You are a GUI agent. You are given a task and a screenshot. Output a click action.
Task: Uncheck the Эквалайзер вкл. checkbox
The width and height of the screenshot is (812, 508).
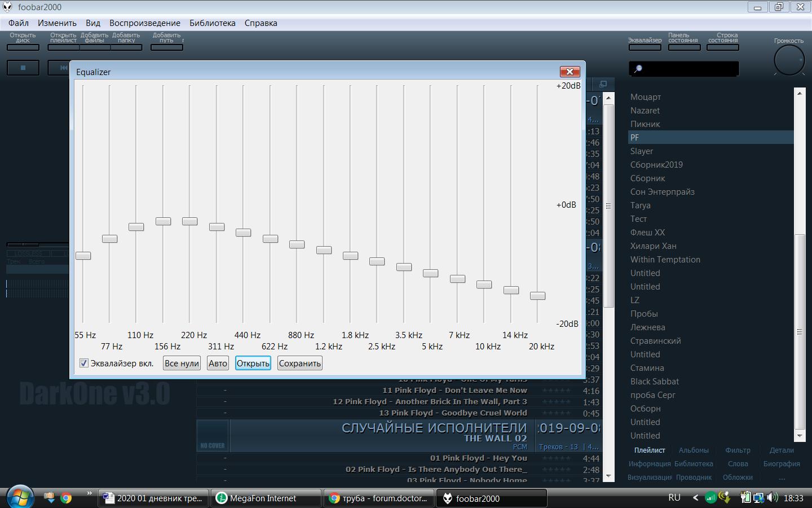[x=84, y=363]
